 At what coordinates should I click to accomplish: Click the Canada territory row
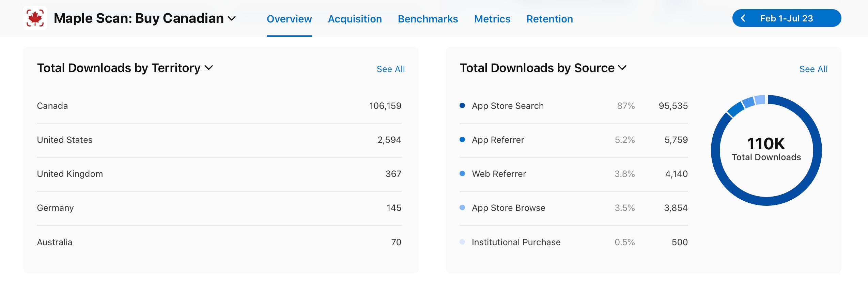click(219, 106)
